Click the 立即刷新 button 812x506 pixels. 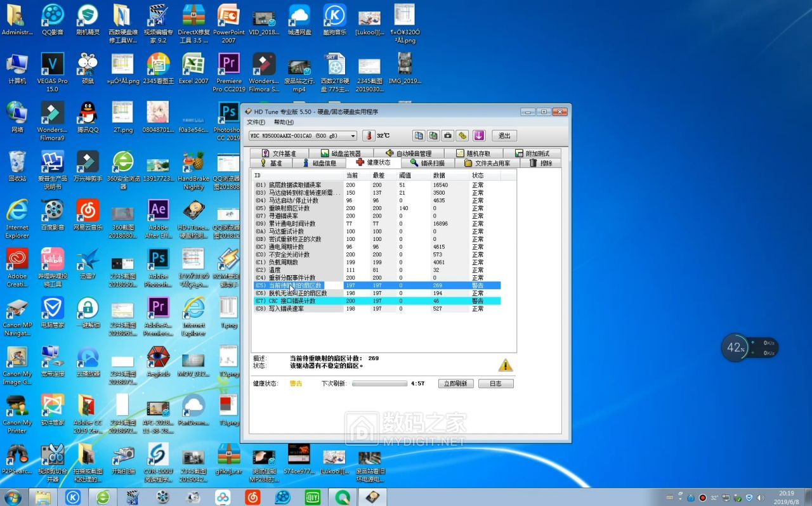click(456, 384)
